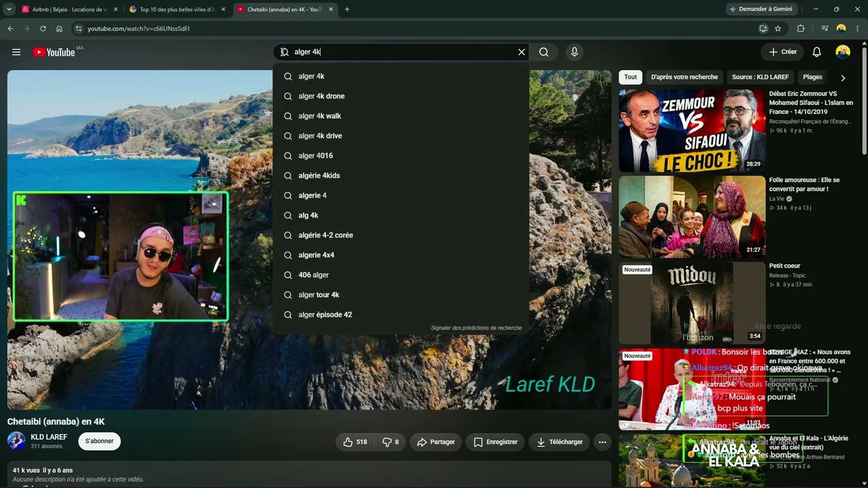
Task: Click the Créer button
Action: [x=782, y=52]
